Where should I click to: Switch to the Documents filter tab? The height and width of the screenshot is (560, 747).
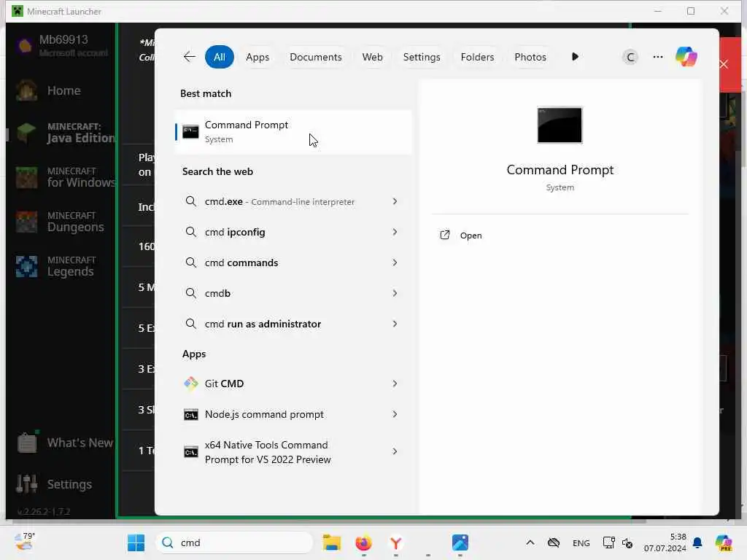pyautogui.click(x=315, y=57)
